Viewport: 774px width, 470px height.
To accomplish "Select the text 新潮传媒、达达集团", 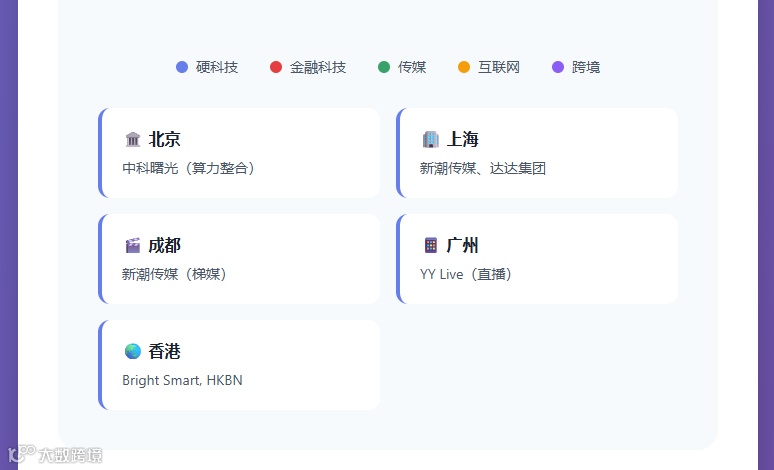I will point(483,168).
